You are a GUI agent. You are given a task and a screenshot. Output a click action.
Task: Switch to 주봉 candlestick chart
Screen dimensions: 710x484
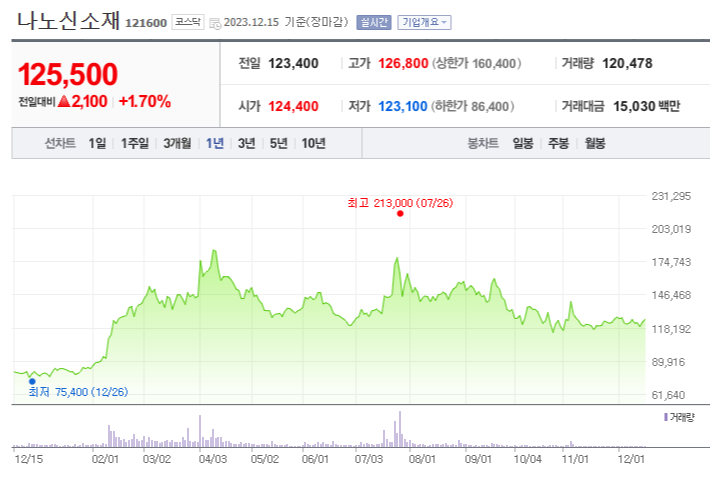tap(558, 144)
